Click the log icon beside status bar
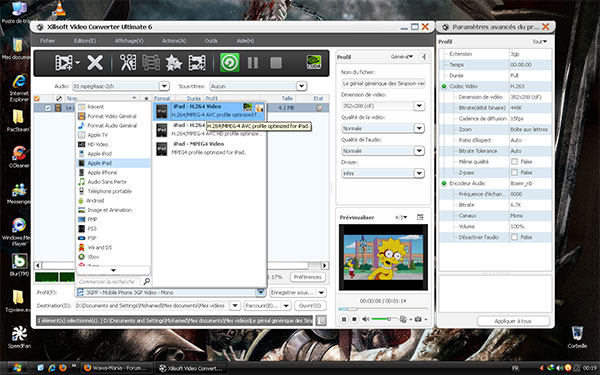The width and height of the screenshot is (600, 375). tap(321, 320)
